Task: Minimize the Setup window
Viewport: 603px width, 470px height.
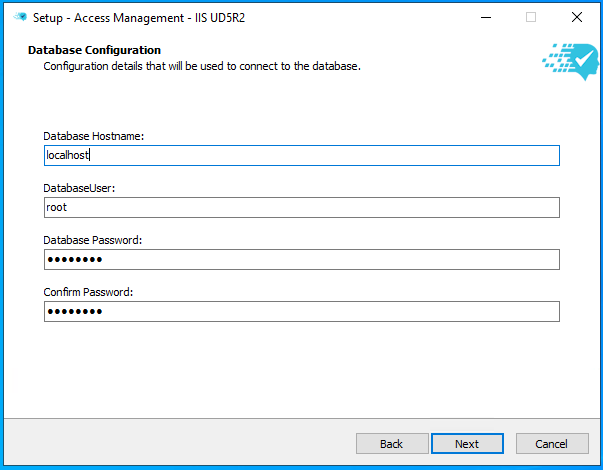Action: tap(485, 17)
